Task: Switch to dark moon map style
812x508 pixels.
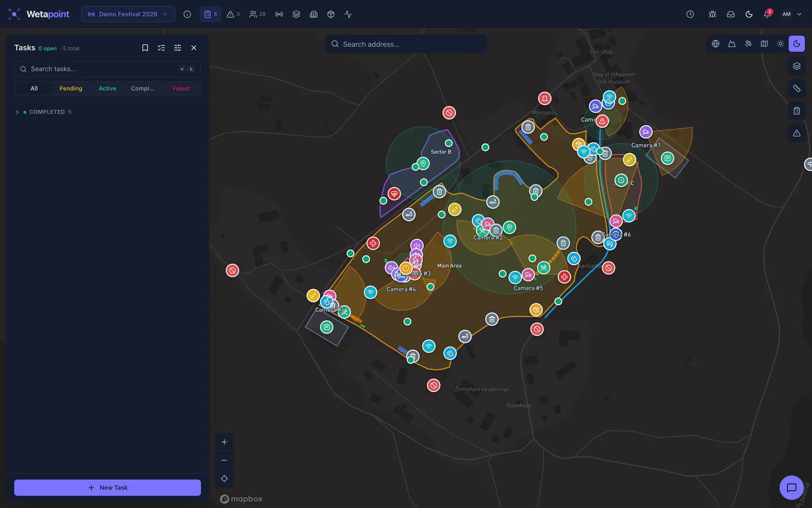Action: (x=797, y=44)
